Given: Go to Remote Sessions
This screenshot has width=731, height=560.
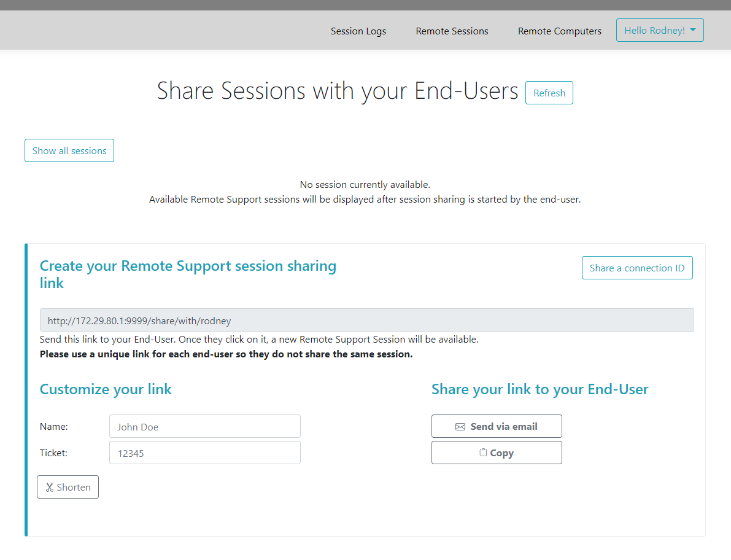Looking at the screenshot, I should coord(452,31).
